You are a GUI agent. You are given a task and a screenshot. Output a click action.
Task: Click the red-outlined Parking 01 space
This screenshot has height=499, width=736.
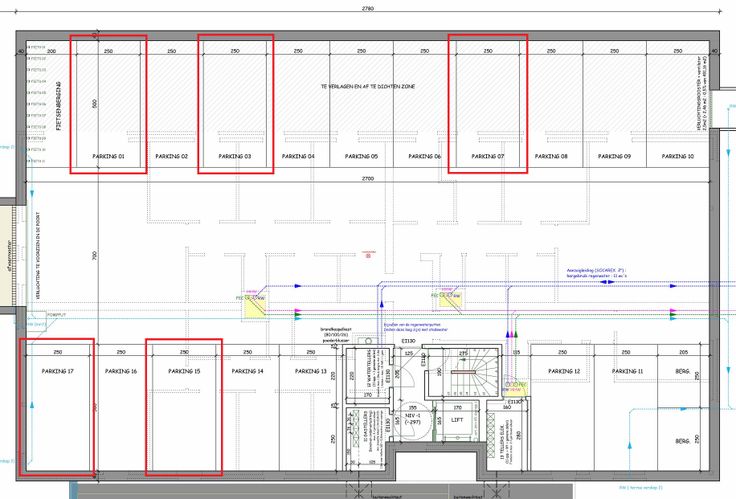(108, 104)
